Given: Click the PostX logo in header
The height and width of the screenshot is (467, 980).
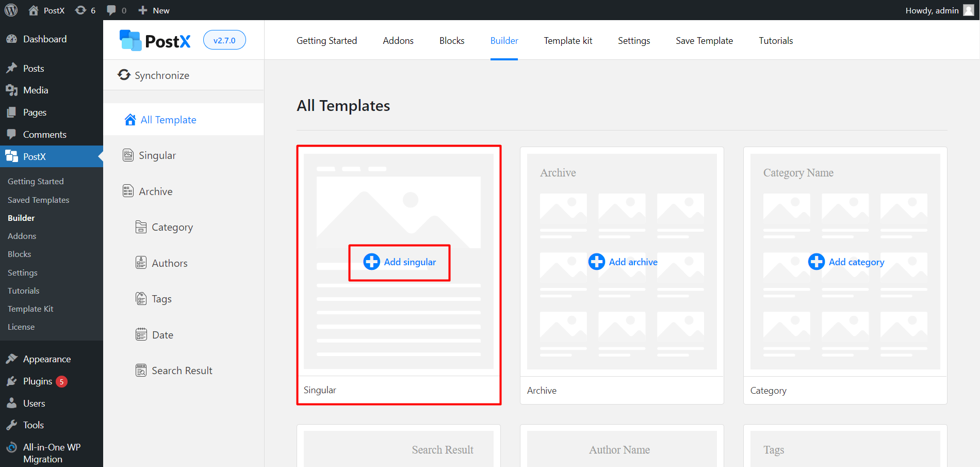Looking at the screenshot, I should coord(155,40).
